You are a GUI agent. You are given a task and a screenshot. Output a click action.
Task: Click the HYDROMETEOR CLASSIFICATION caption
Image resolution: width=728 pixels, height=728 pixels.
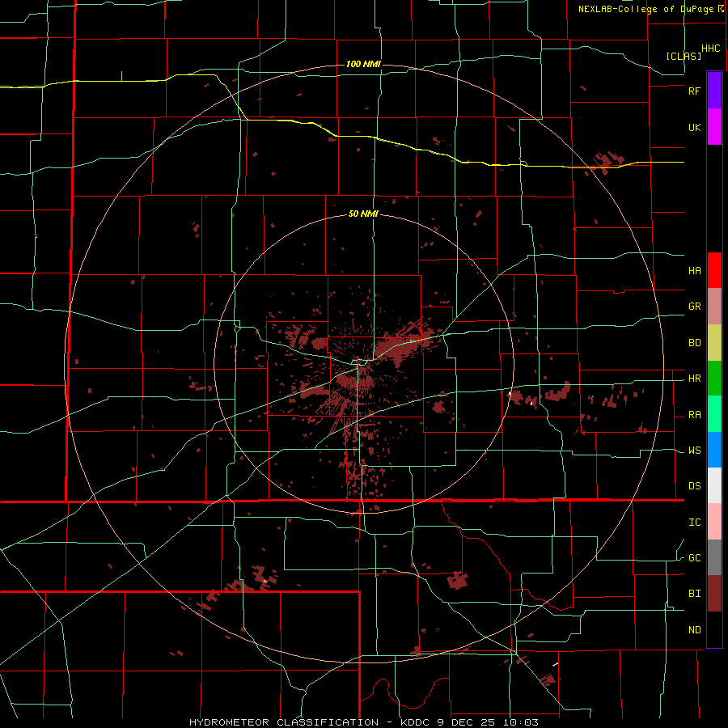(284, 722)
